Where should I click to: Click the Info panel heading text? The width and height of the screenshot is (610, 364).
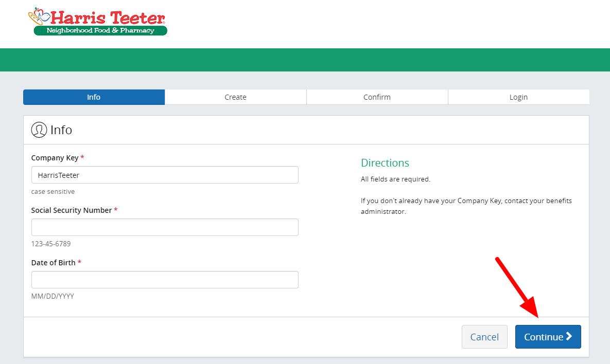pos(61,130)
